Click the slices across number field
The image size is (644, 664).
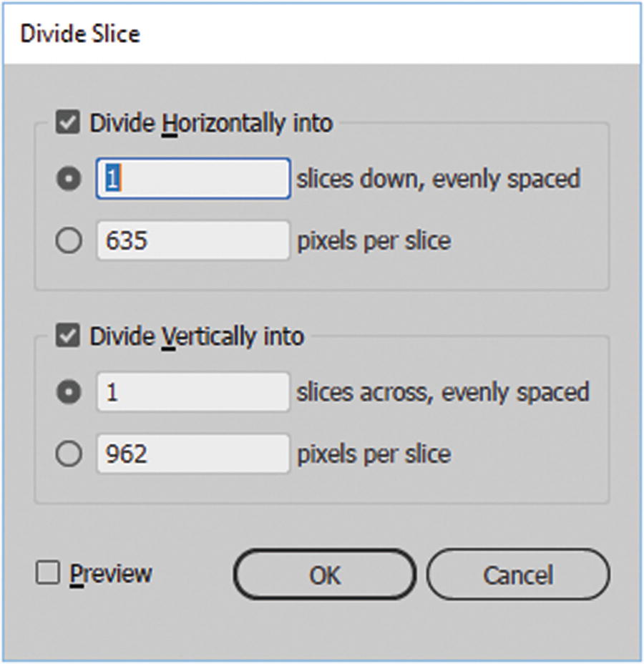pos(192,392)
